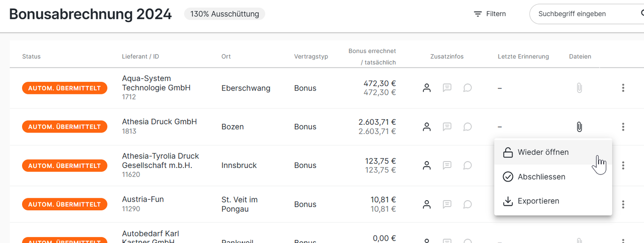Open three-dot menu for Athesia Druck GmbH
This screenshot has width=644, height=243.
pos(623,127)
